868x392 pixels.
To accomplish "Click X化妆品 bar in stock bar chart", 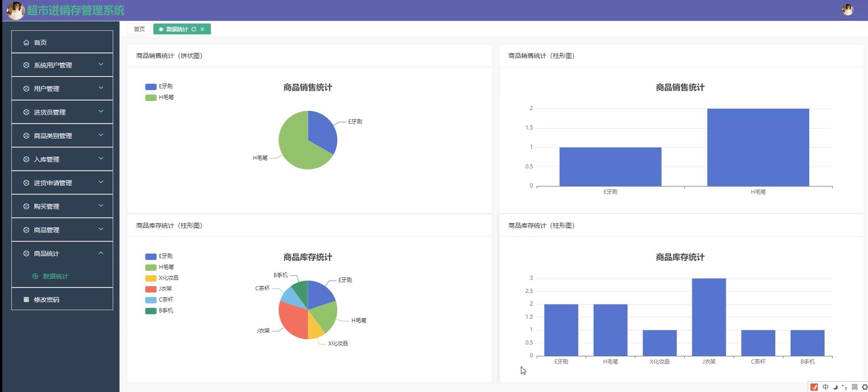I will tap(660, 343).
